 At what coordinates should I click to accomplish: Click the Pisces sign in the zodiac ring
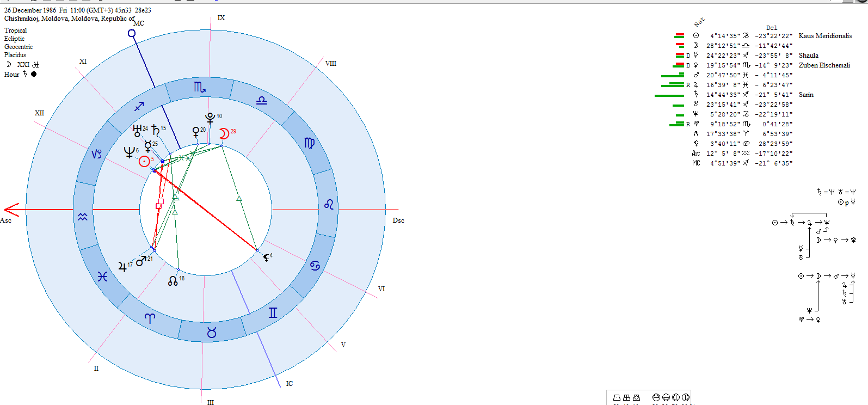click(103, 277)
